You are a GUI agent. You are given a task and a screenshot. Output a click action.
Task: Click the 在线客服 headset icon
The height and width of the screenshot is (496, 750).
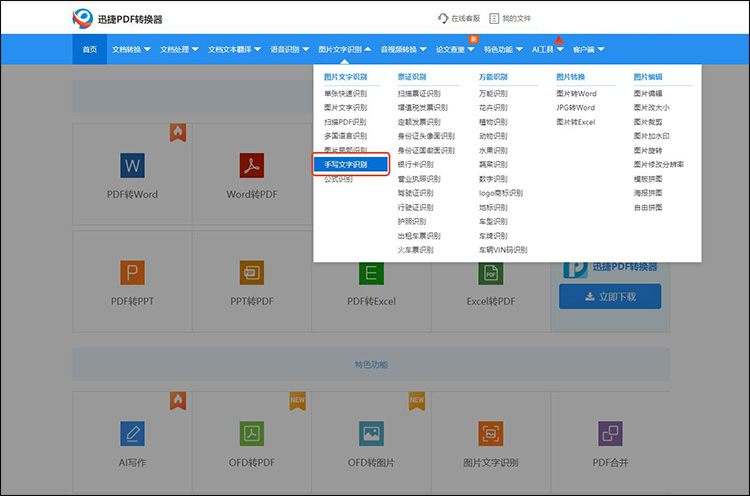443,18
